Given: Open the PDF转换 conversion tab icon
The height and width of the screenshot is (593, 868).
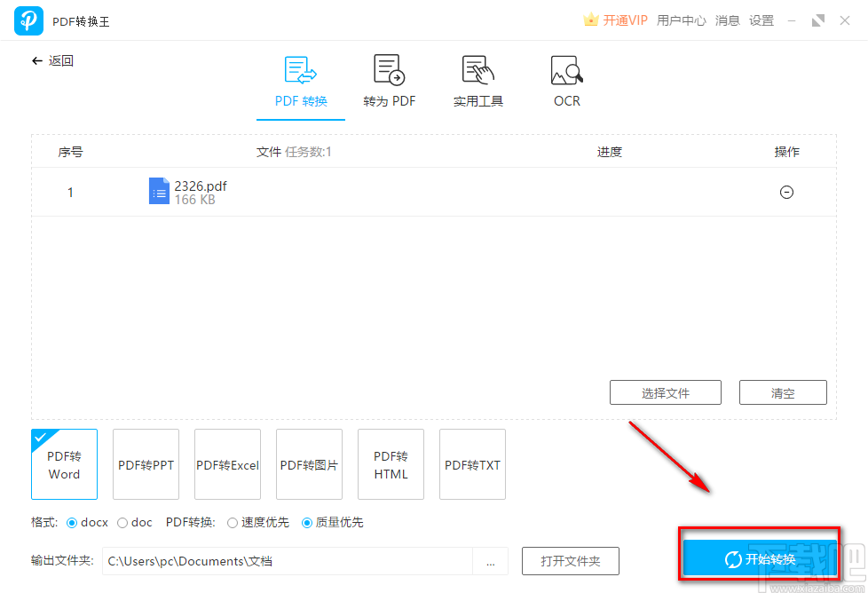Looking at the screenshot, I should coord(300,69).
